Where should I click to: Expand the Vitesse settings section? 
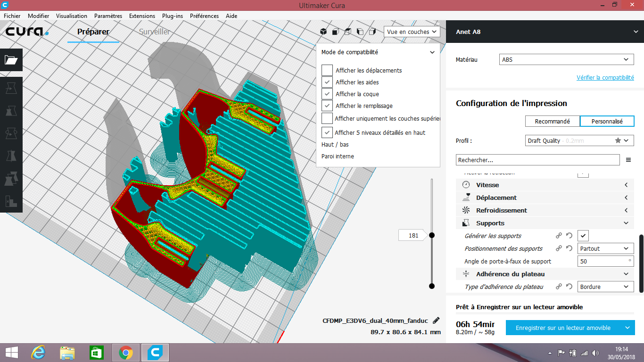(545, 185)
